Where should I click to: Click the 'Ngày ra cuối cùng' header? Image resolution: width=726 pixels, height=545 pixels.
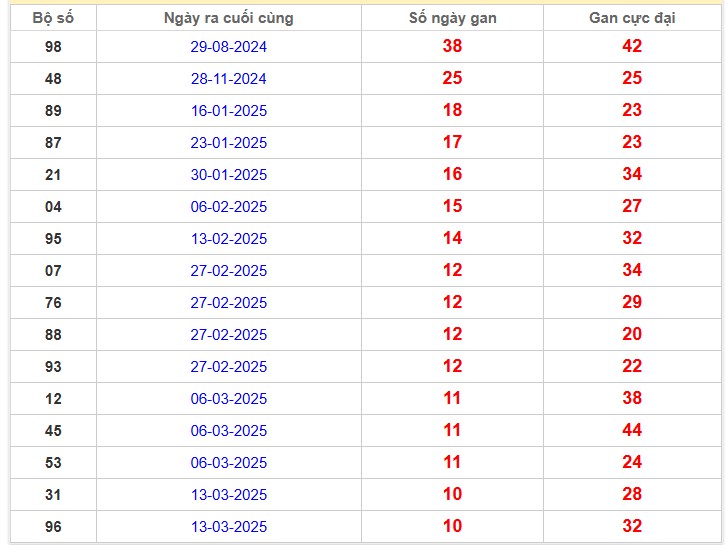[229, 18]
